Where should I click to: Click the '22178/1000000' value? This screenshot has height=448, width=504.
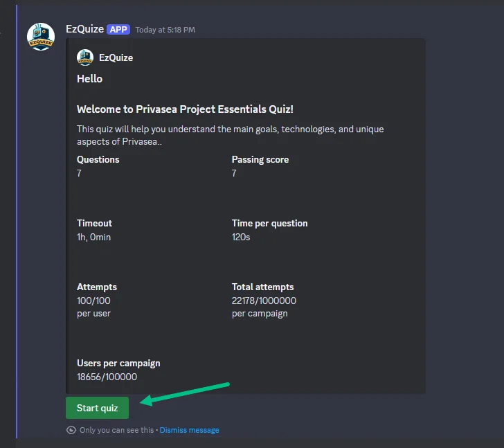tap(264, 301)
